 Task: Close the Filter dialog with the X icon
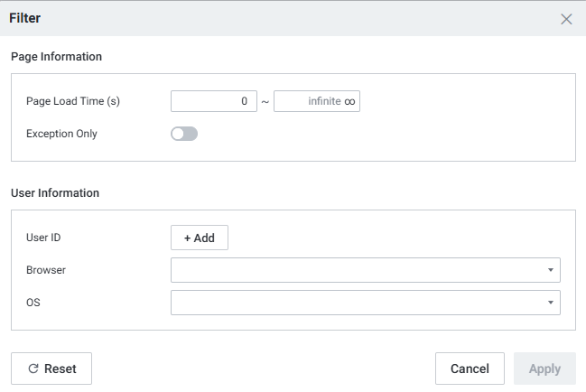coord(566,19)
